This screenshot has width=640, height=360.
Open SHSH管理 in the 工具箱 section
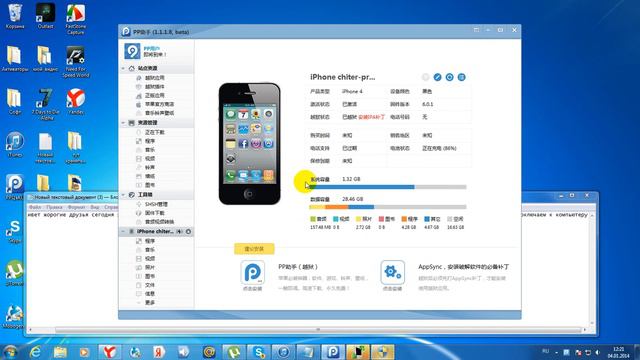click(x=156, y=204)
